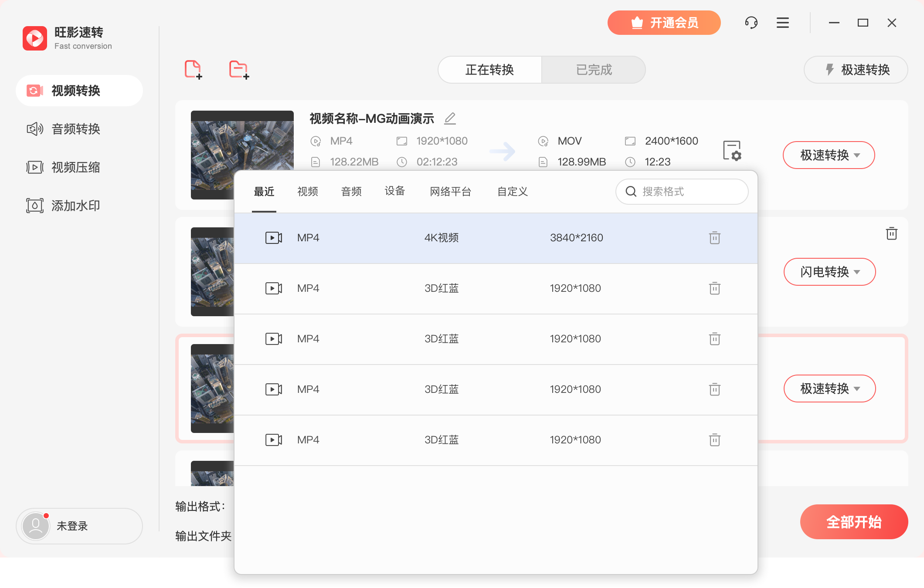Open the 添加水印 feature
This screenshot has width=924, height=588.
pyautogui.click(x=75, y=205)
